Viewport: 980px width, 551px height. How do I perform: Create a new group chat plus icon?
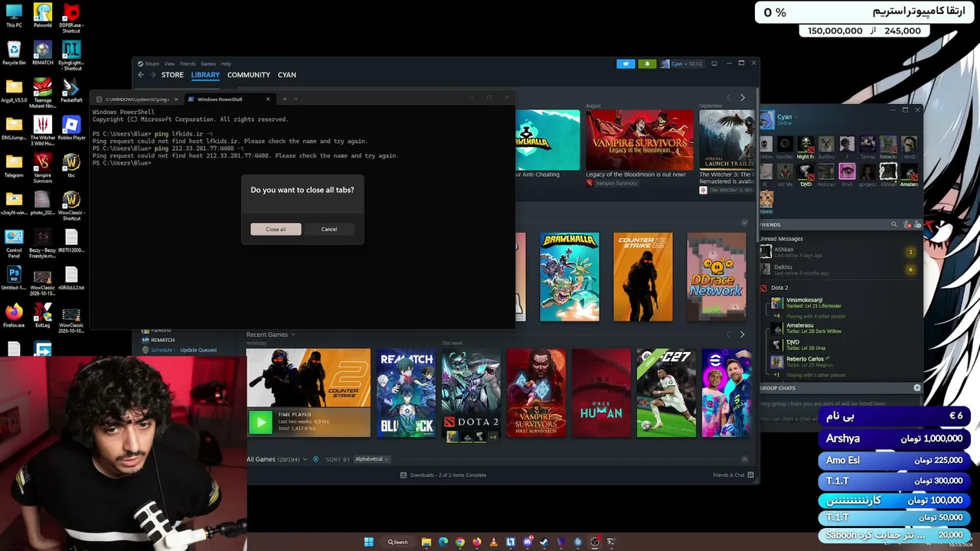(917, 388)
